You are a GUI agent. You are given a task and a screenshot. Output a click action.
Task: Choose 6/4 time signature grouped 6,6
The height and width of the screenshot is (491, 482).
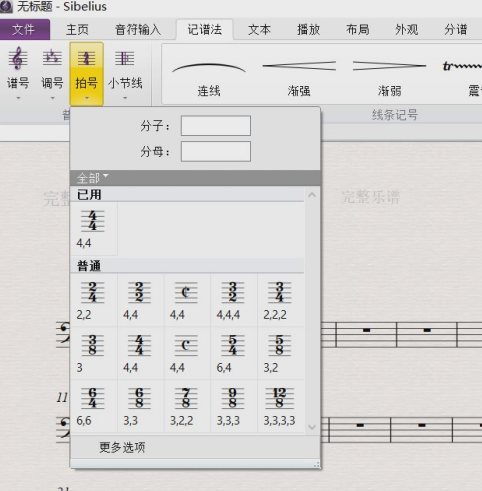[x=94, y=406]
